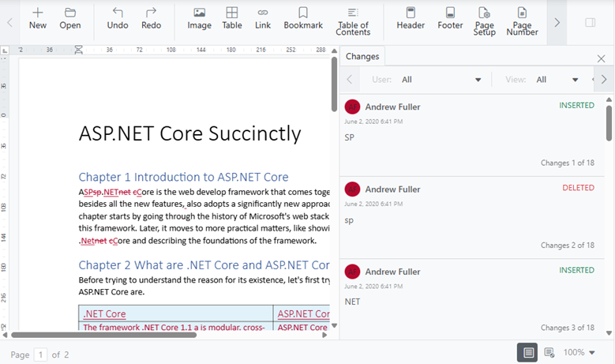The image size is (615, 364).
Task: Click the document horizontal scrollbar thumb
Action: click(x=103, y=335)
